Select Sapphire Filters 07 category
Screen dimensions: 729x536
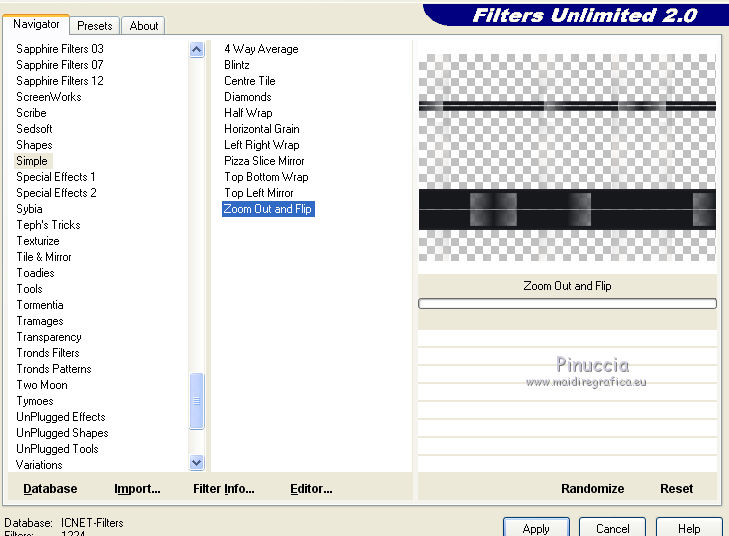[x=60, y=65]
